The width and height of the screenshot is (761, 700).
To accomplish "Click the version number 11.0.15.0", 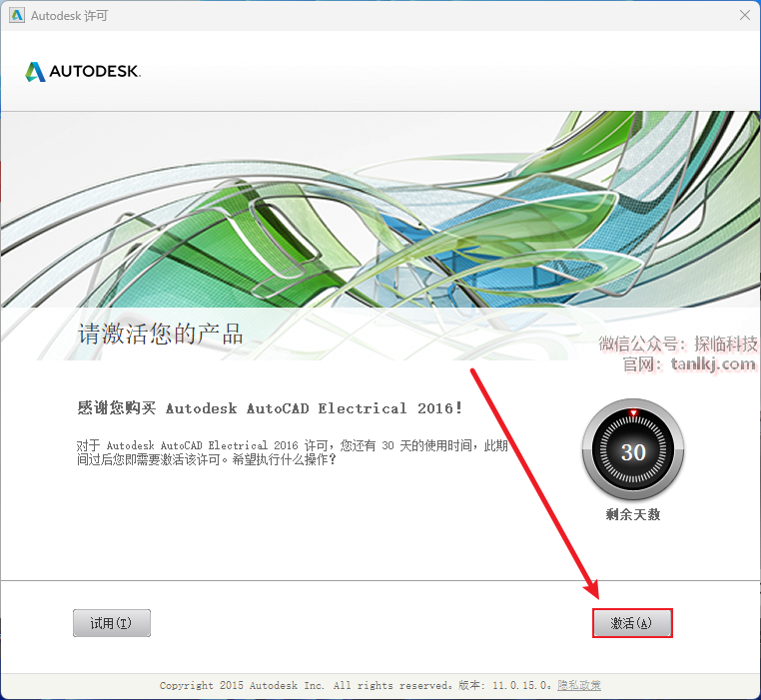I will (520, 685).
